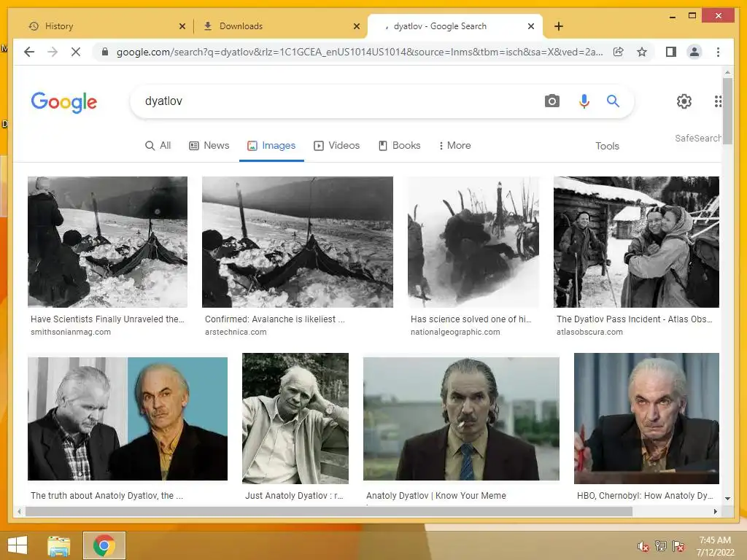This screenshot has height=560, width=747.
Task: Submit search with blue magnifier
Action: pyautogui.click(x=613, y=101)
